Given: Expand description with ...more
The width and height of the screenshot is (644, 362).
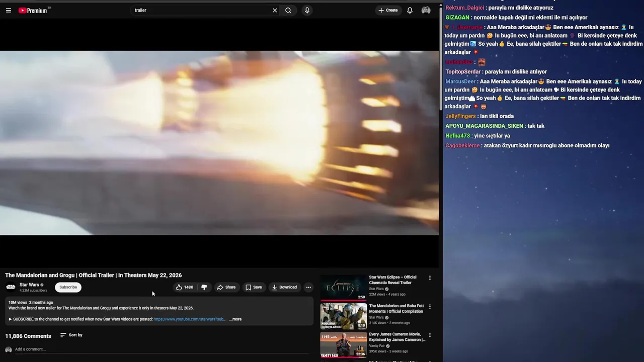Looking at the screenshot, I should tap(235, 319).
